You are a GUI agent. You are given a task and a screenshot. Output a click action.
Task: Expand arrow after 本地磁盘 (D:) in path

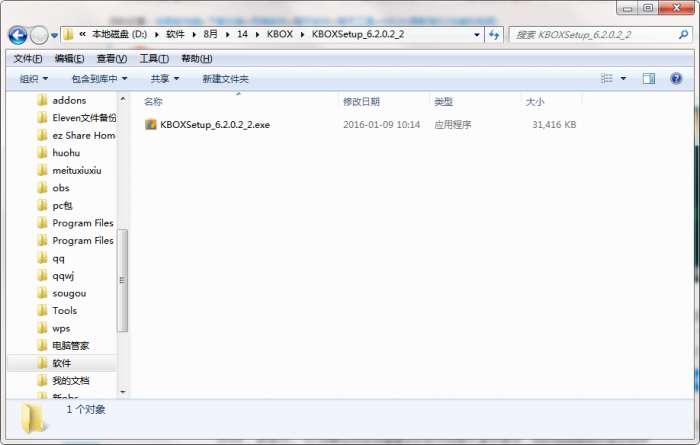click(x=157, y=34)
